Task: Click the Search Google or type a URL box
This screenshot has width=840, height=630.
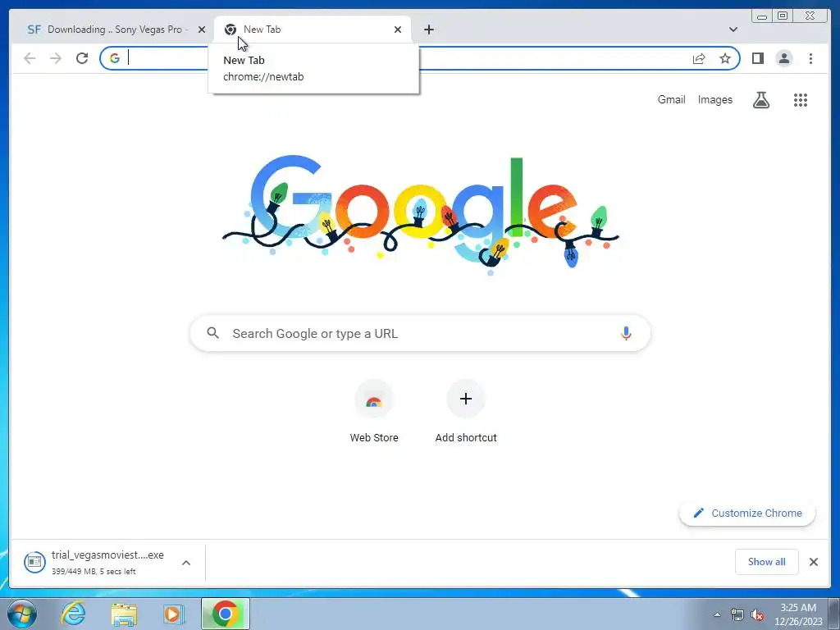Action: [420, 333]
